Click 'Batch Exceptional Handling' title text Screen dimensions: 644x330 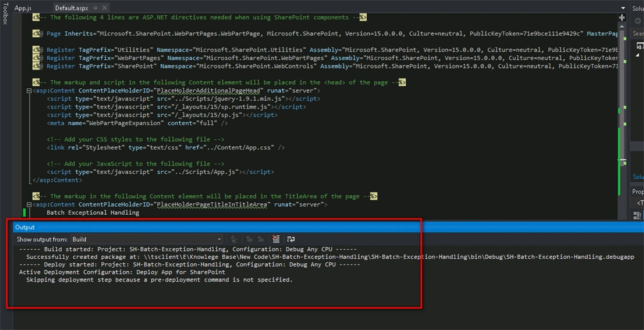[93, 213]
